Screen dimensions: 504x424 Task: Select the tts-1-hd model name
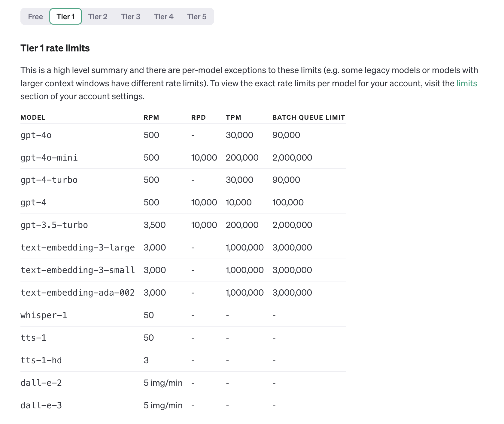click(41, 360)
